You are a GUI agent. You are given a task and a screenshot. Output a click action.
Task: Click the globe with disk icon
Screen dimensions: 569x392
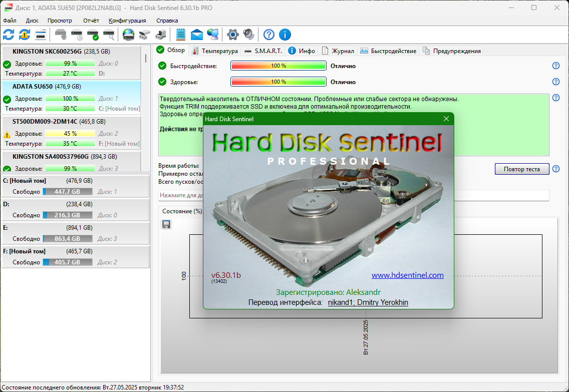[x=128, y=35]
